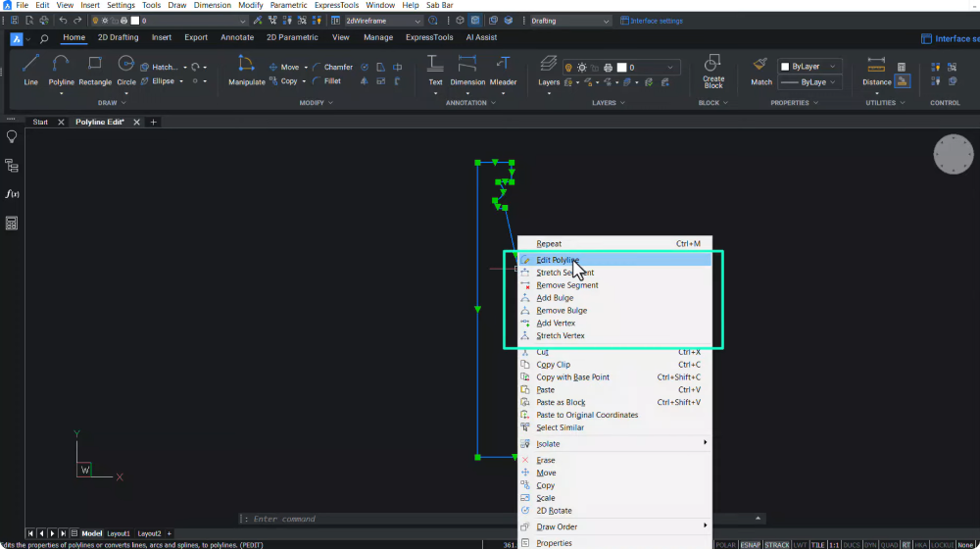Click the Match properties brush
Image resolution: width=980 pixels, height=550 pixels.
760,70
